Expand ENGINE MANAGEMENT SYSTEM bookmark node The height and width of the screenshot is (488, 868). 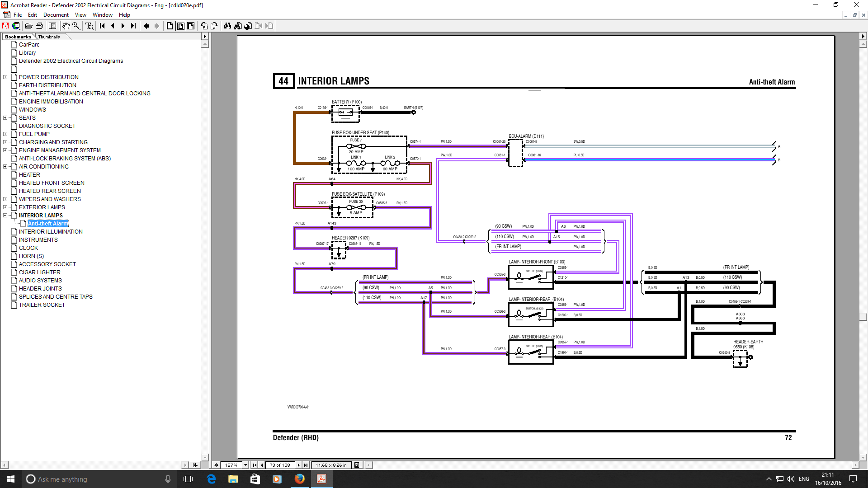click(x=5, y=150)
